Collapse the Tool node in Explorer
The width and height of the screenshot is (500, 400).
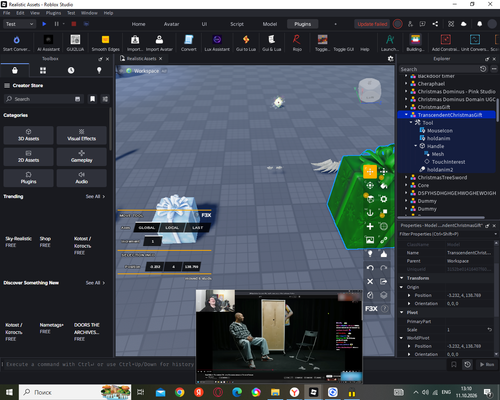coord(411,123)
